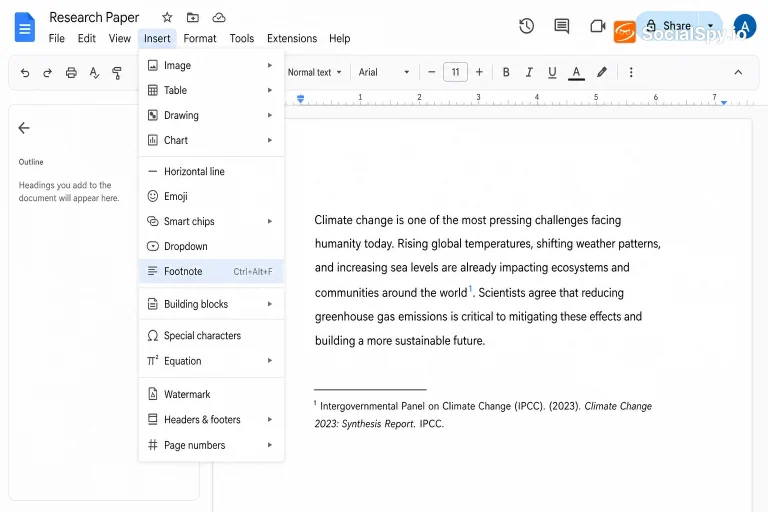The image size is (768, 512).
Task: Expand the Drawing submenu
Action: (x=211, y=115)
